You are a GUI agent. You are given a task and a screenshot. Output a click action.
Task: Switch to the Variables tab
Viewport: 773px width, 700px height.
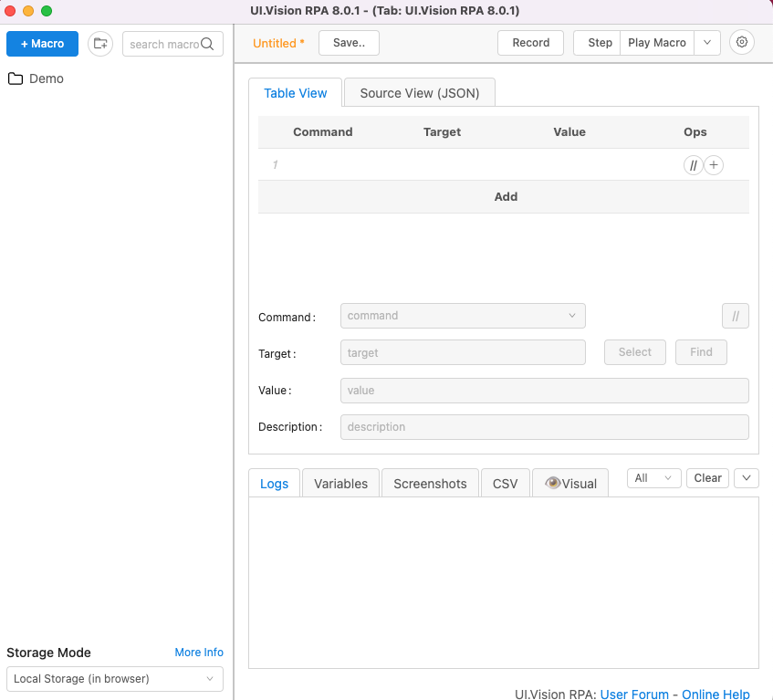[x=340, y=484]
